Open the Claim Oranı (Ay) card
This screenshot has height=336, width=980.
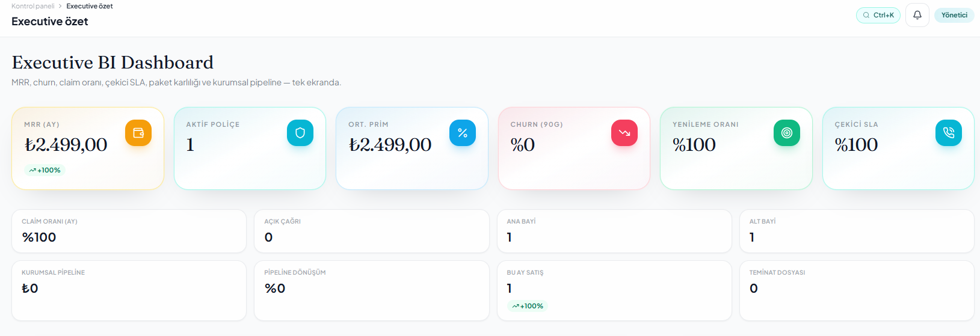click(x=129, y=231)
